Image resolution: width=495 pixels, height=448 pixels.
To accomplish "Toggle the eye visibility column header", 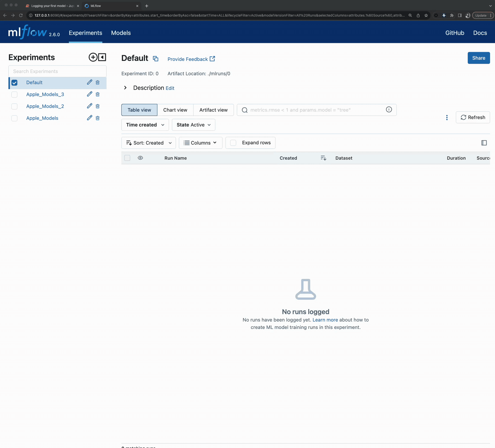I will tap(140, 158).
